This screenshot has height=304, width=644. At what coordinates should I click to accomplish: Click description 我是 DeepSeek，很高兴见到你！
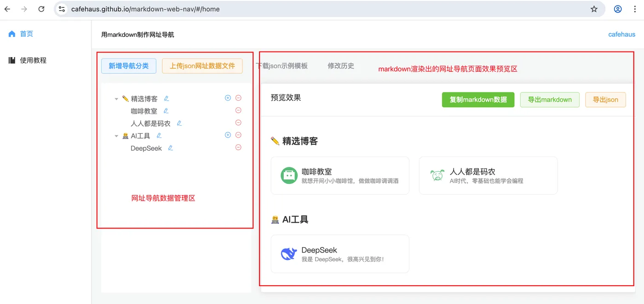point(343,259)
